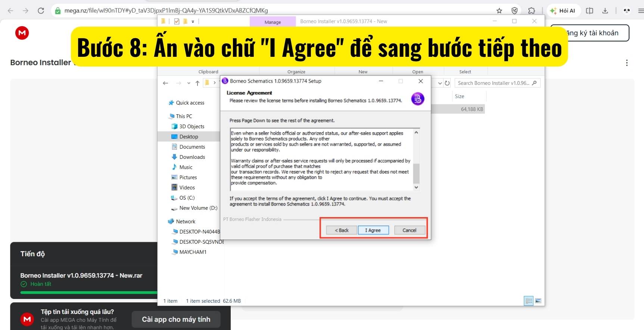
Task: Open the MEGA file three-dot options menu
Action: [627, 63]
